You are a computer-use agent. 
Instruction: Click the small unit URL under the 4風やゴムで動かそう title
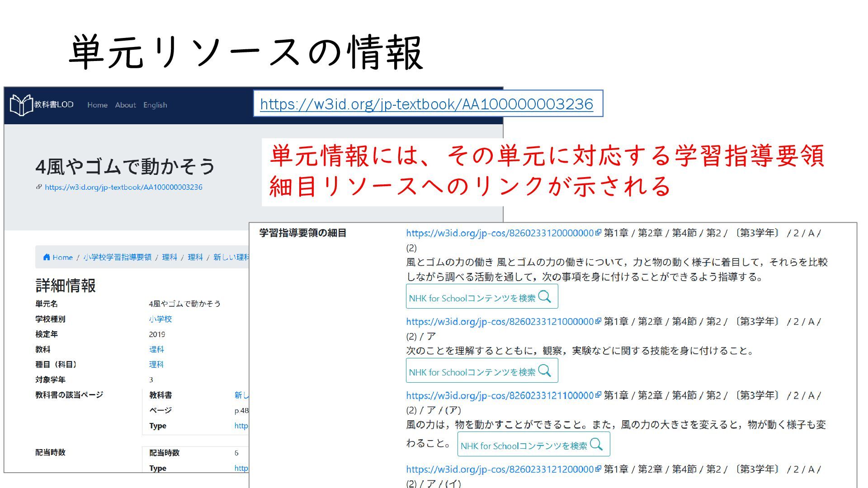[x=123, y=187]
